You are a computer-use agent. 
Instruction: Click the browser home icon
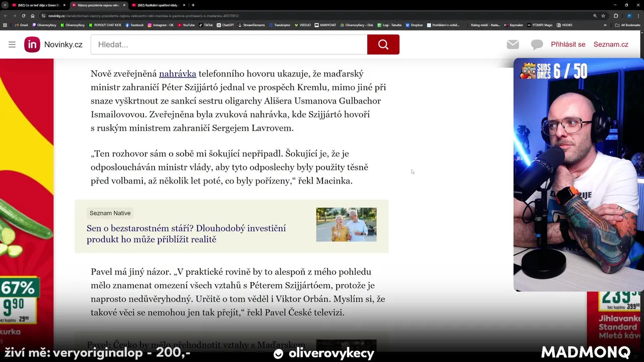(x=33, y=16)
